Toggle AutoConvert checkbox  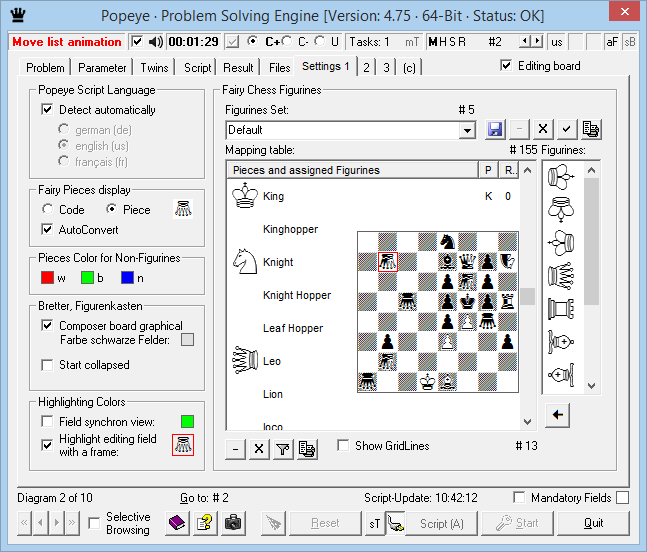pos(47,229)
